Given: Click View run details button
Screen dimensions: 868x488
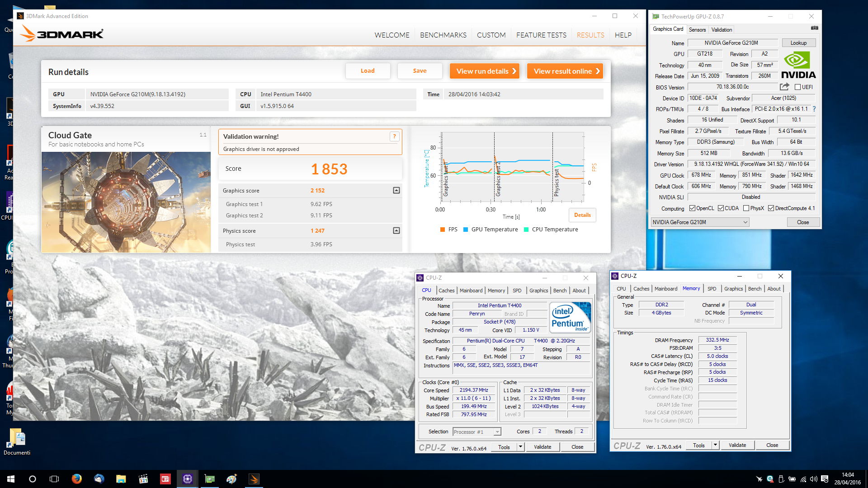Looking at the screenshot, I should point(485,71).
